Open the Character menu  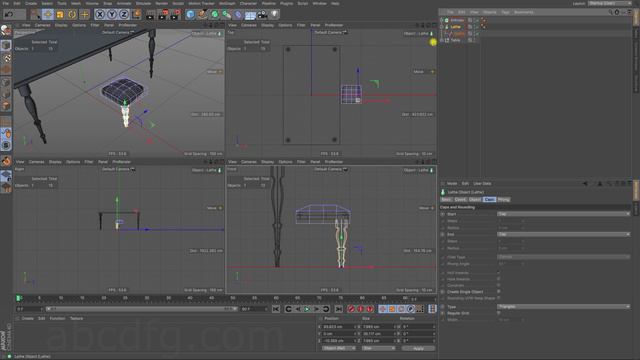pos(248,3)
